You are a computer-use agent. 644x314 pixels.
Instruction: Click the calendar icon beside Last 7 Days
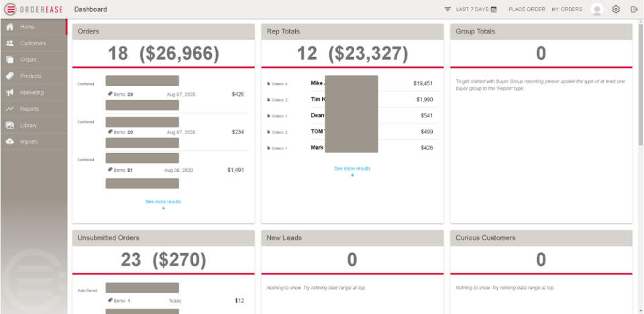pyautogui.click(x=494, y=9)
